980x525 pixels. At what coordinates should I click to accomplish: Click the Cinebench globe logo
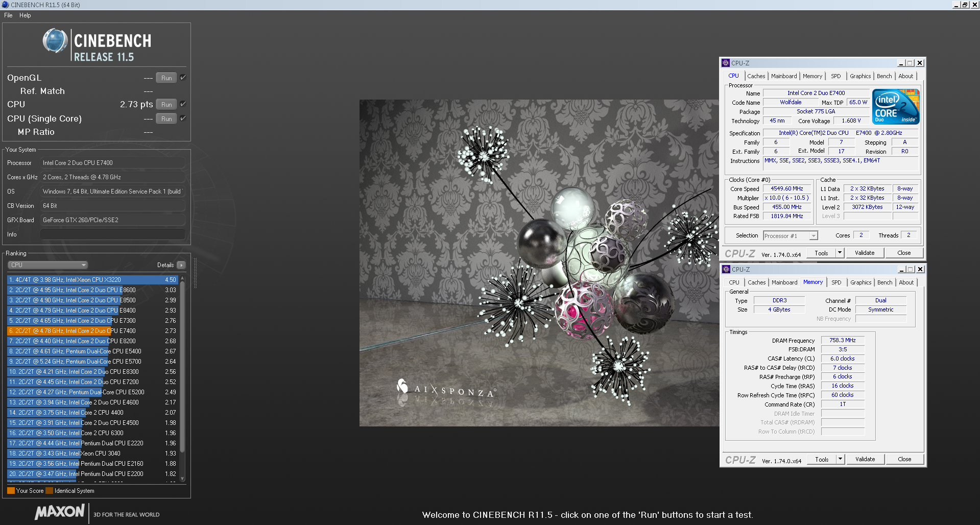tap(55, 41)
